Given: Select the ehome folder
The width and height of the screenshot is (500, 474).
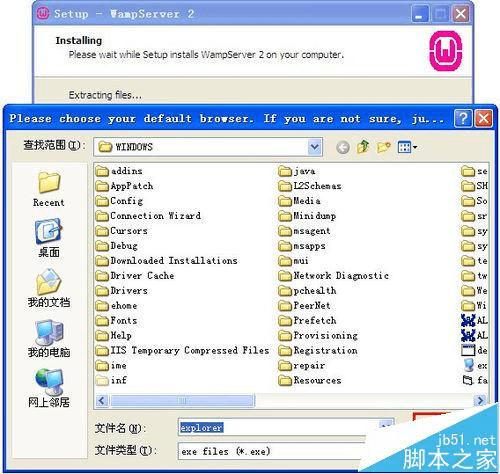Looking at the screenshot, I should 116,306.
